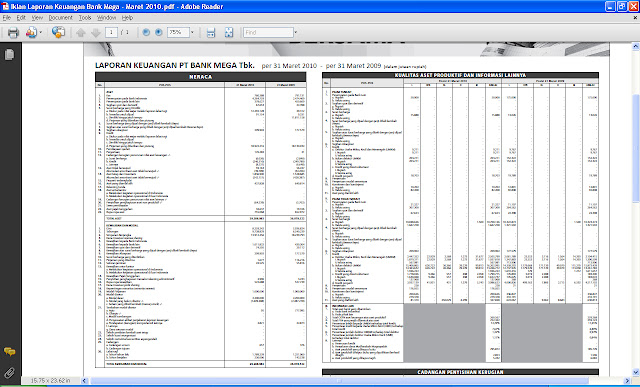Open the Pages panel in the left sidebar

point(9,54)
